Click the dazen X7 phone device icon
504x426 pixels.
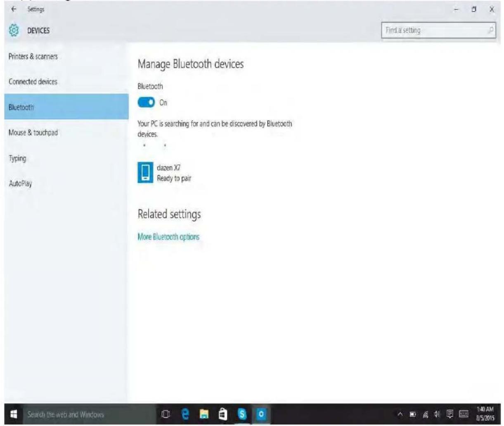click(x=145, y=172)
